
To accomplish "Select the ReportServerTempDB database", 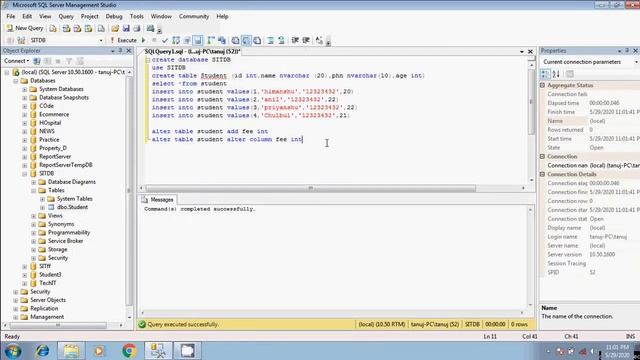I will (x=65, y=165).
